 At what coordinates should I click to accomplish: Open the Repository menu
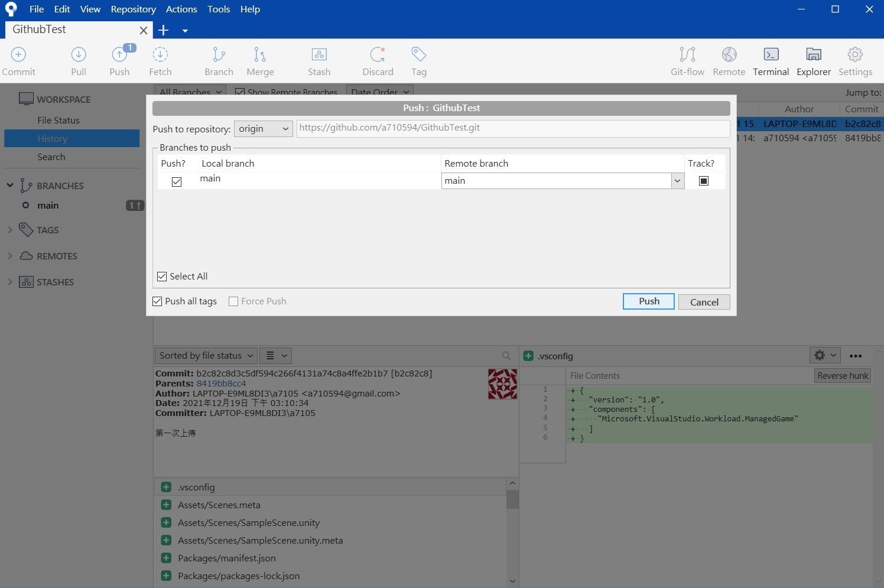tap(134, 9)
